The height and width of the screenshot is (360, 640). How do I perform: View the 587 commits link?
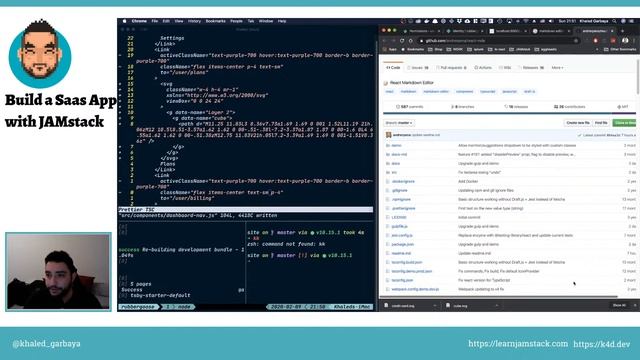click(x=409, y=107)
